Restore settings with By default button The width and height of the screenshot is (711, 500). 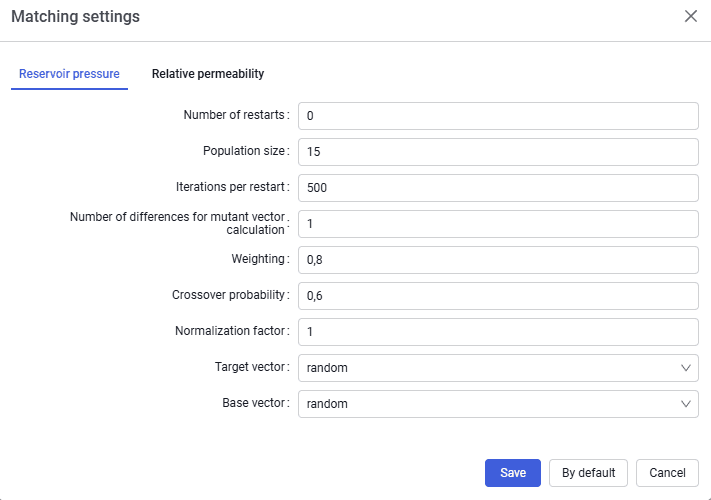click(588, 473)
